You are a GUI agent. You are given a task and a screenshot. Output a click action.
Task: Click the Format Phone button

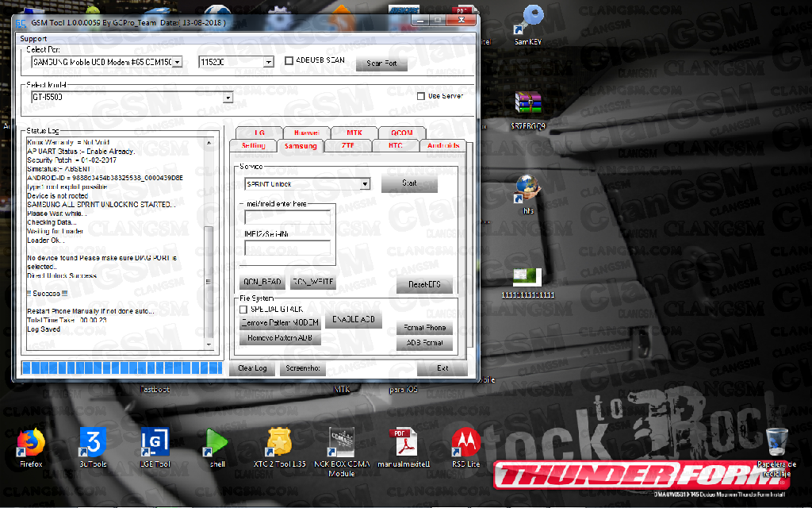[x=425, y=328]
